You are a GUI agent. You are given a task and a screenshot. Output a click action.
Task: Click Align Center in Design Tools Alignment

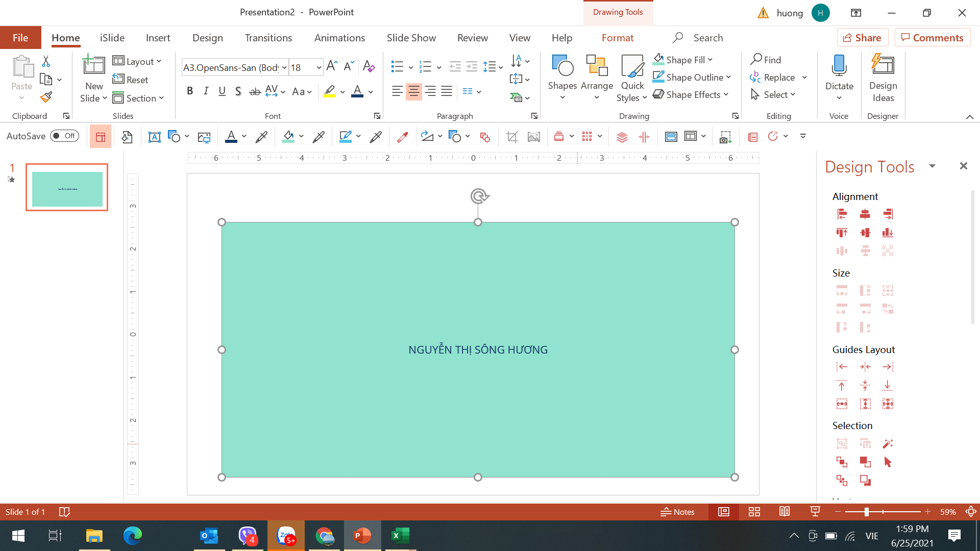[x=865, y=214]
